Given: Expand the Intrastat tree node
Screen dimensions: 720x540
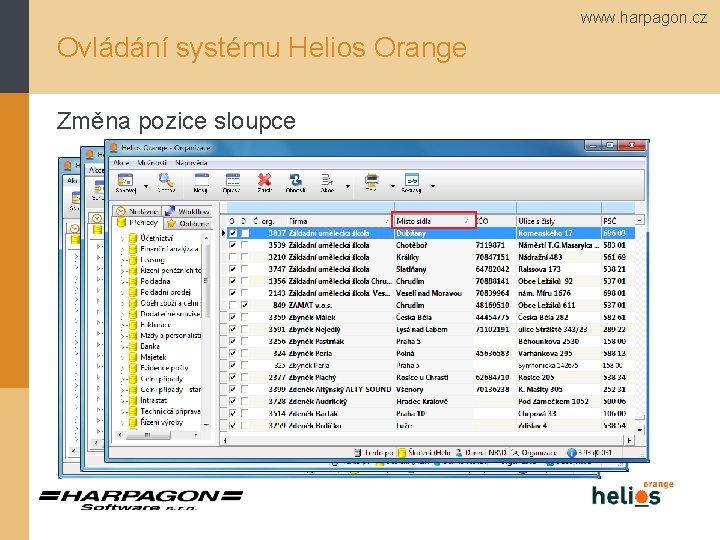Looking at the screenshot, I should point(123,401).
